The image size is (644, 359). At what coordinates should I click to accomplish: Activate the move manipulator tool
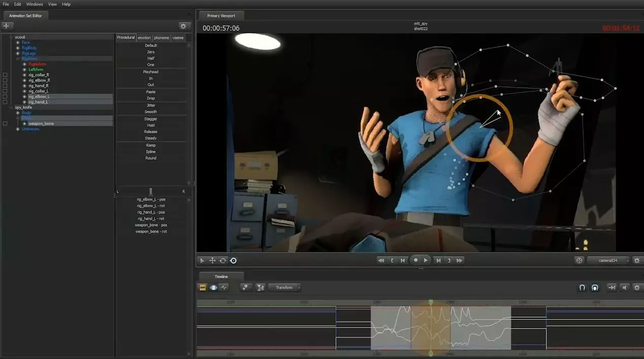click(x=212, y=261)
